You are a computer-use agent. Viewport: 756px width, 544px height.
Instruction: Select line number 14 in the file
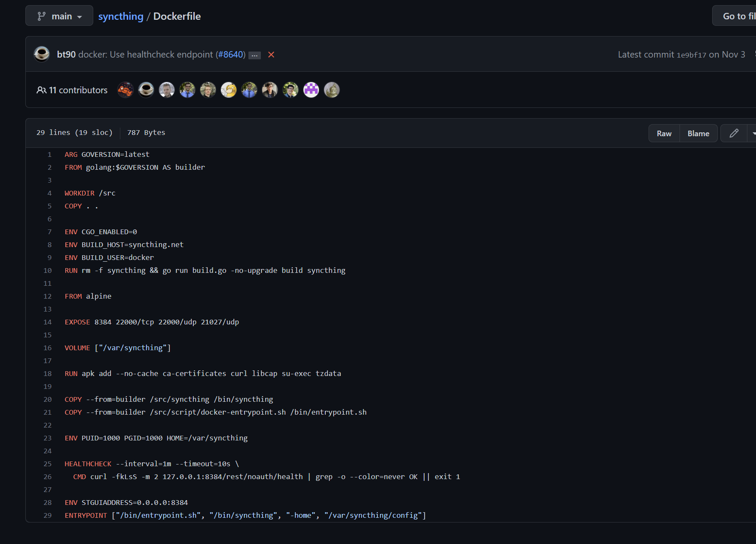click(47, 322)
